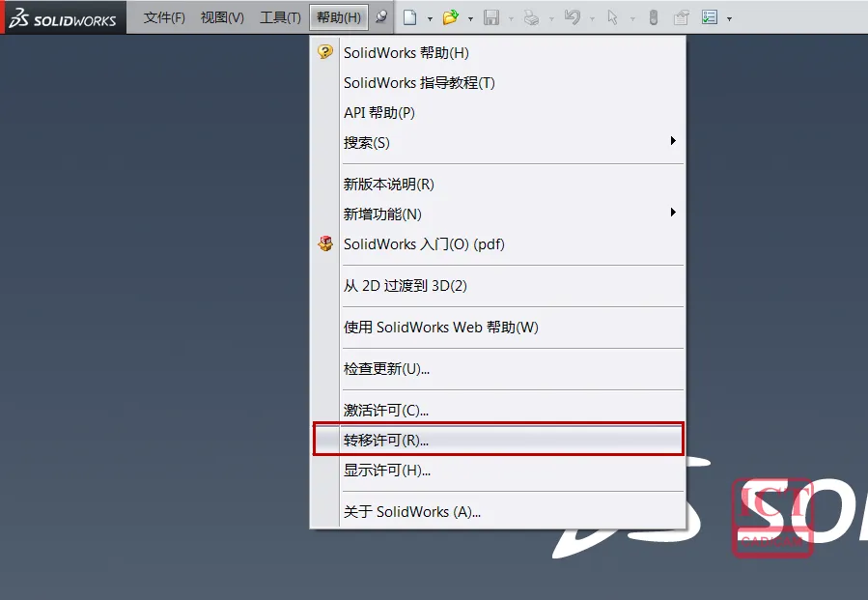Click the Open folder icon in the toolbar
Image resolution: width=868 pixels, height=600 pixels.
tap(451, 17)
